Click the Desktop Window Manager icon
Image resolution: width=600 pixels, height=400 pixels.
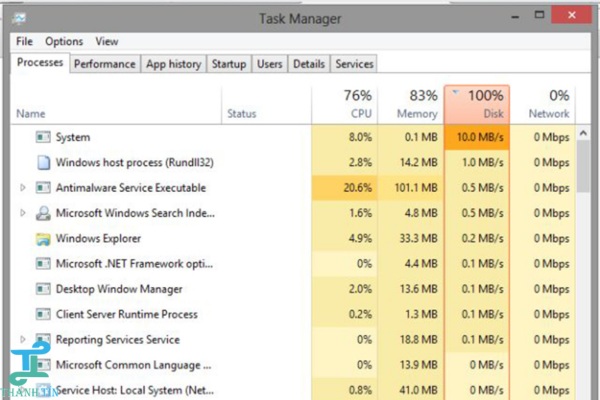(x=43, y=289)
